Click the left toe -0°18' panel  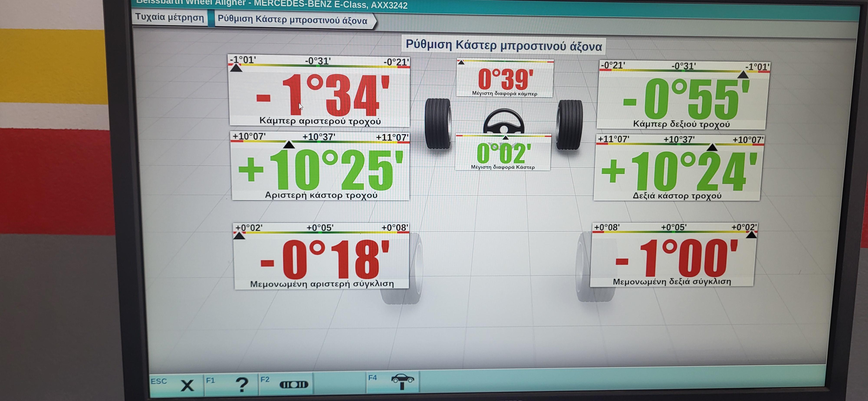point(321,256)
